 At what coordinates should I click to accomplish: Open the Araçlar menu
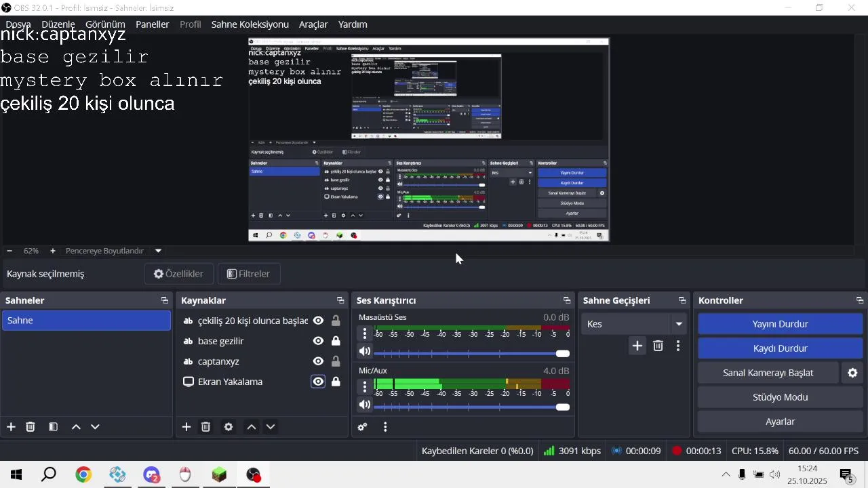click(313, 24)
